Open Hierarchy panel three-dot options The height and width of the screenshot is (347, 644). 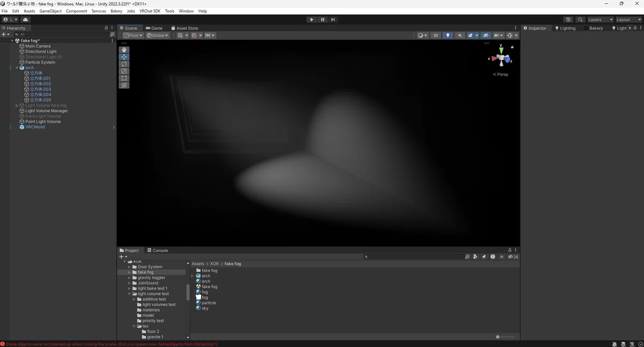point(112,28)
